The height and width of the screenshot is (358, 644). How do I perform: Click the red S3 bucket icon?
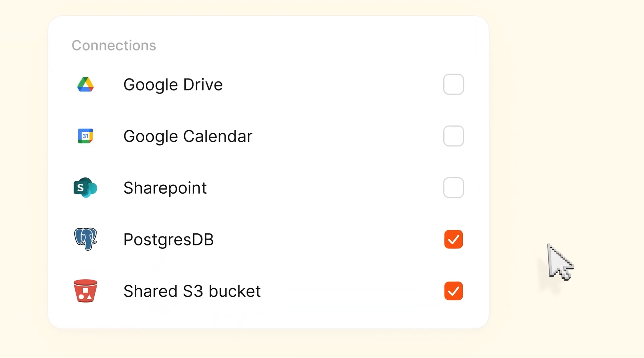86,291
